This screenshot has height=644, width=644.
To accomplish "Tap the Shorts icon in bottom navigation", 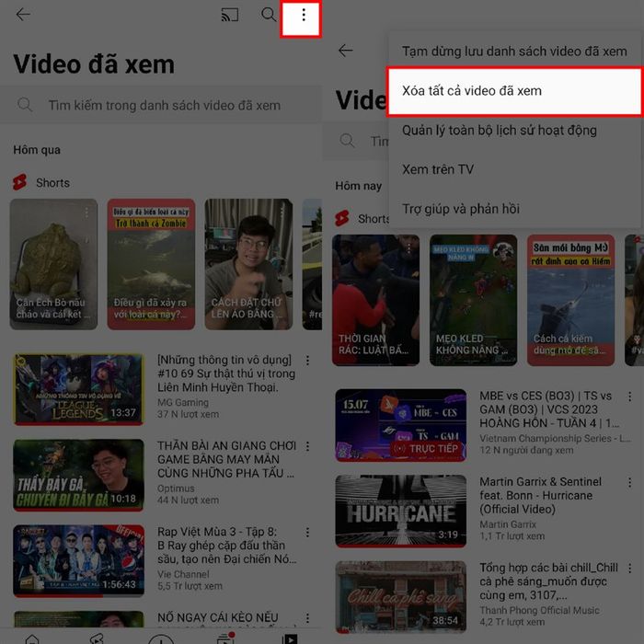I will click(97, 638).
